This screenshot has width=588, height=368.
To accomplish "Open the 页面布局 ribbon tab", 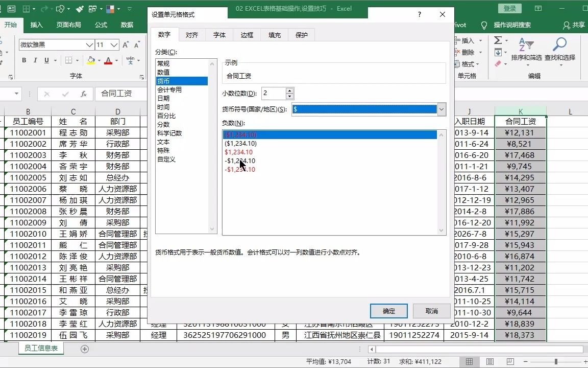I will pyautogui.click(x=68, y=25).
